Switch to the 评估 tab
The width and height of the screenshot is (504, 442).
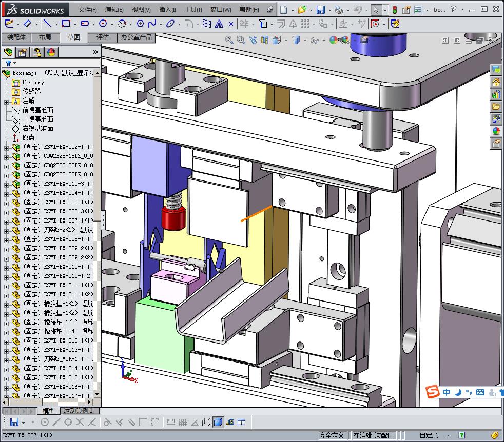click(103, 37)
